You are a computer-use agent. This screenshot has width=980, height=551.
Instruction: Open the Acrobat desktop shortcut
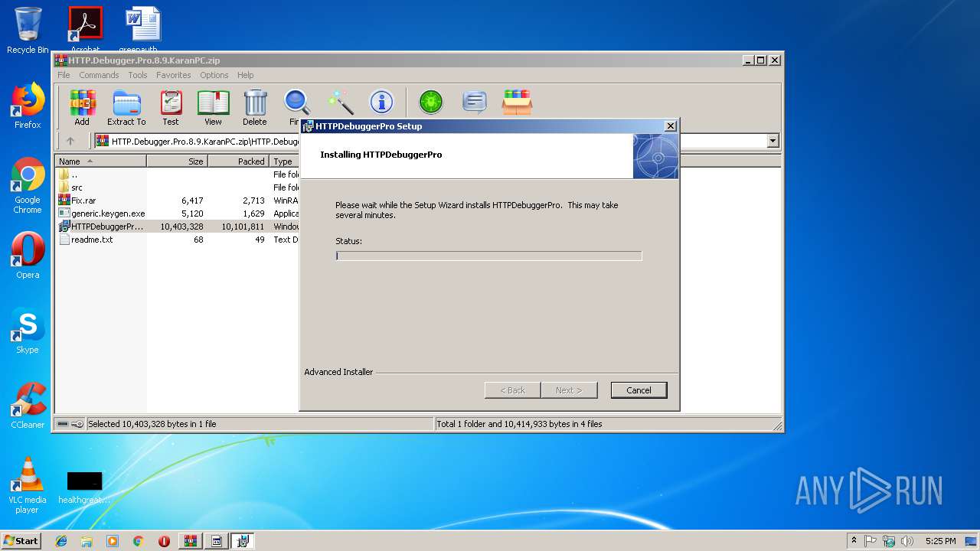tap(85, 29)
